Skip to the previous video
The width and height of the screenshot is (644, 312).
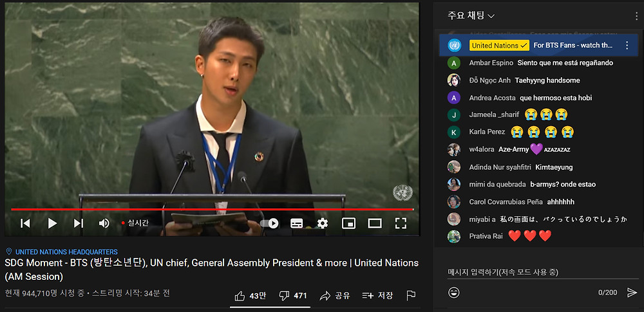[25, 223]
